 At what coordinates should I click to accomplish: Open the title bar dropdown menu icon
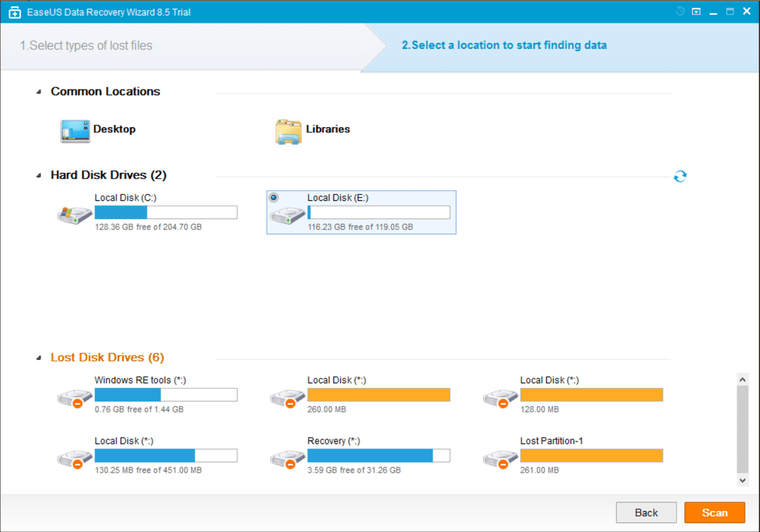696,11
